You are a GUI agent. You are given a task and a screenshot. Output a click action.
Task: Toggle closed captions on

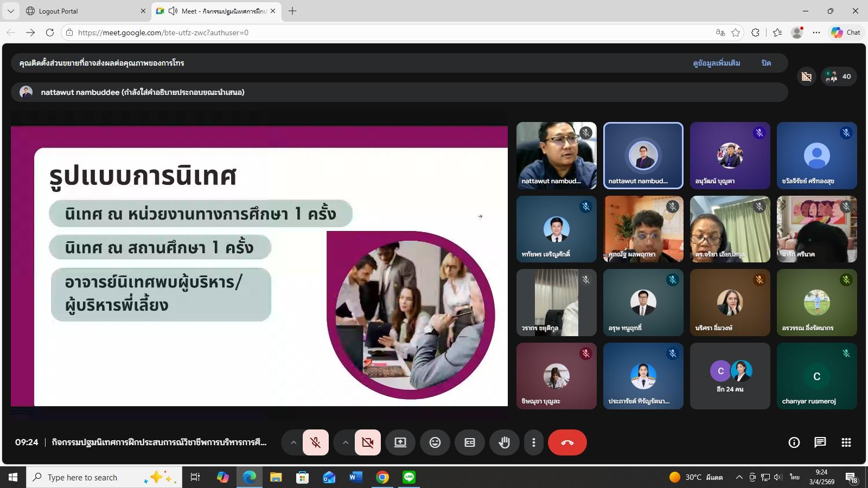pyautogui.click(x=470, y=442)
